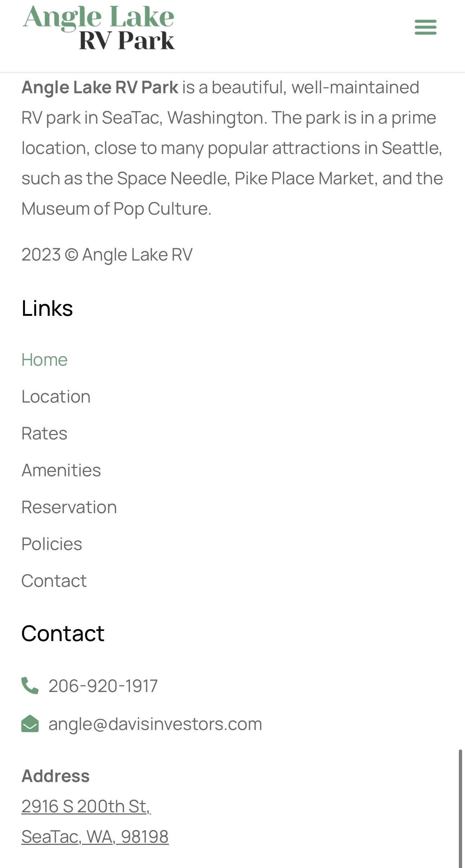
Task: Call the phone number 206-920-1917
Action: [x=103, y=686]
